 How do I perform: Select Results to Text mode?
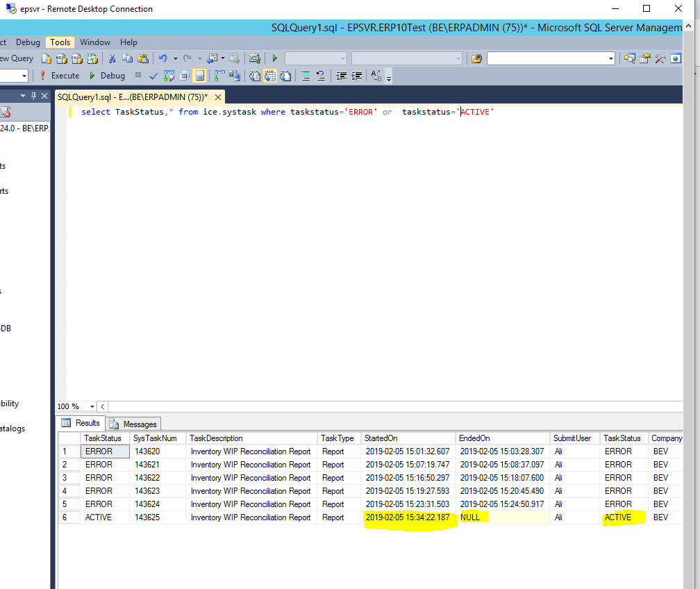pyautogui.click(x=255, y=76)
